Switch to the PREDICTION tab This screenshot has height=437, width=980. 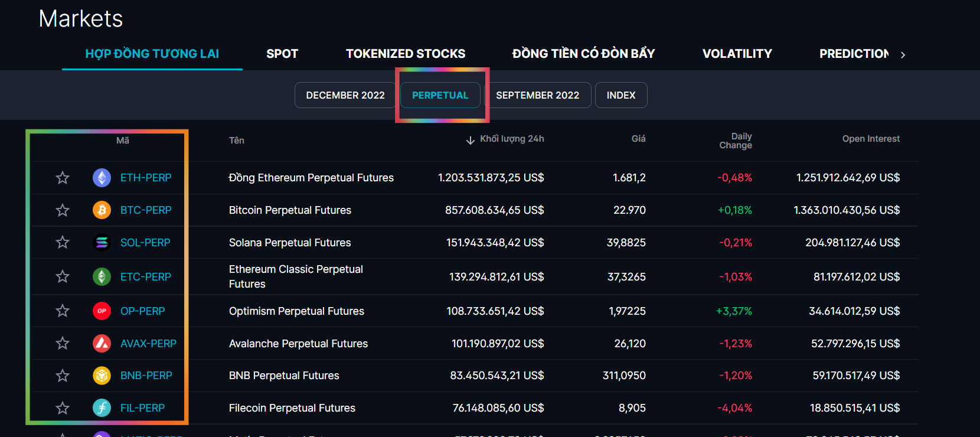coord(854,54)
